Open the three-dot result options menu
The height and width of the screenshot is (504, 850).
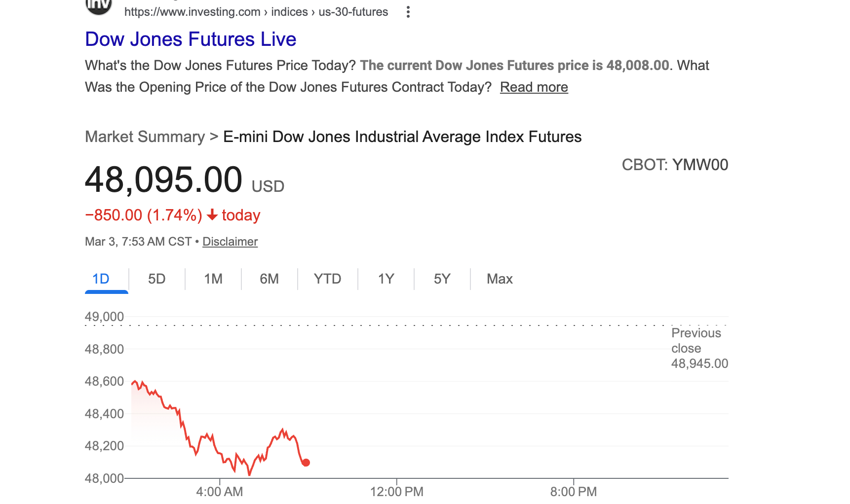(408, 12)
